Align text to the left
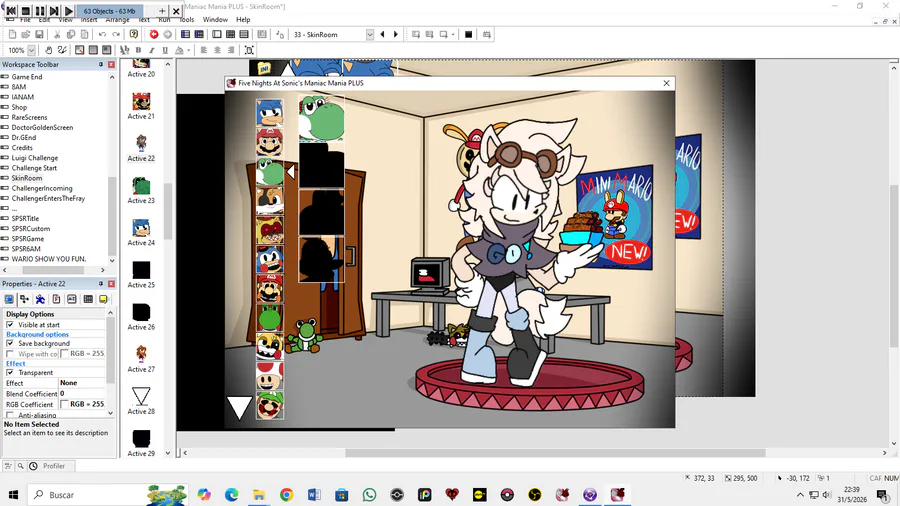The height and width of the screenshot is (506, 900). click(x=204, y=50)
